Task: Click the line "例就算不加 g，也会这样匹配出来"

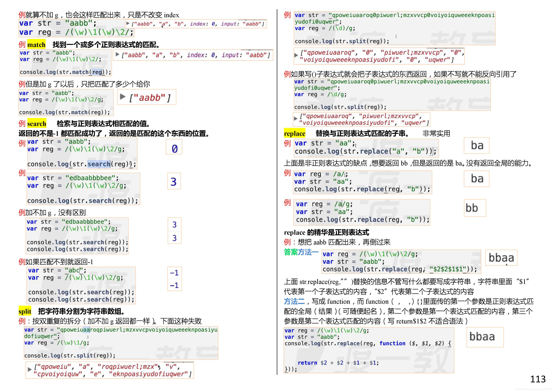Action: [99, 15]
